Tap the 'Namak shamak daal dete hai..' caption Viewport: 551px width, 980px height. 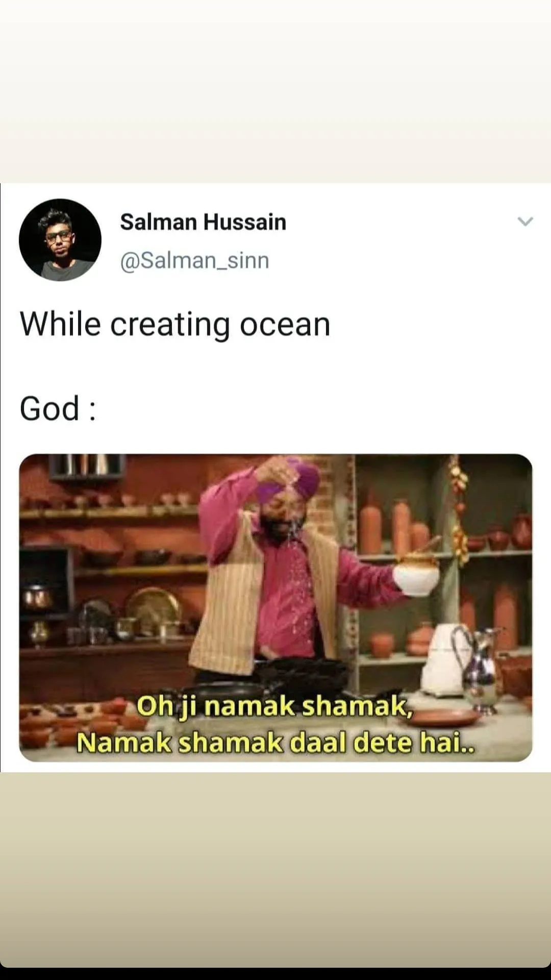point(275,743)
